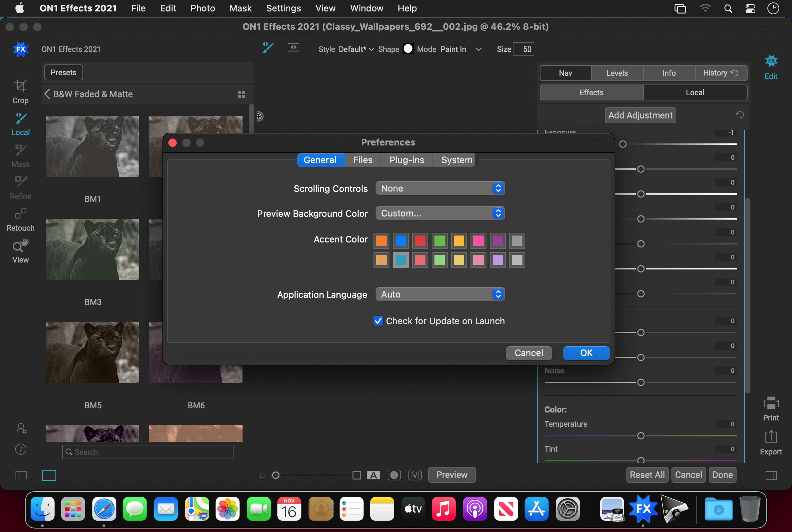The width and height of the screenshot is (792, 532).
Task: Toggle the show mask circle icon
Action: 394,475
